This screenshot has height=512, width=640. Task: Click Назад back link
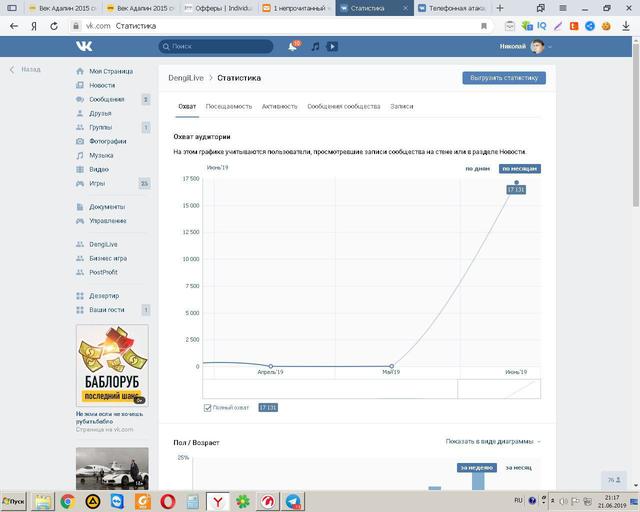25,69
